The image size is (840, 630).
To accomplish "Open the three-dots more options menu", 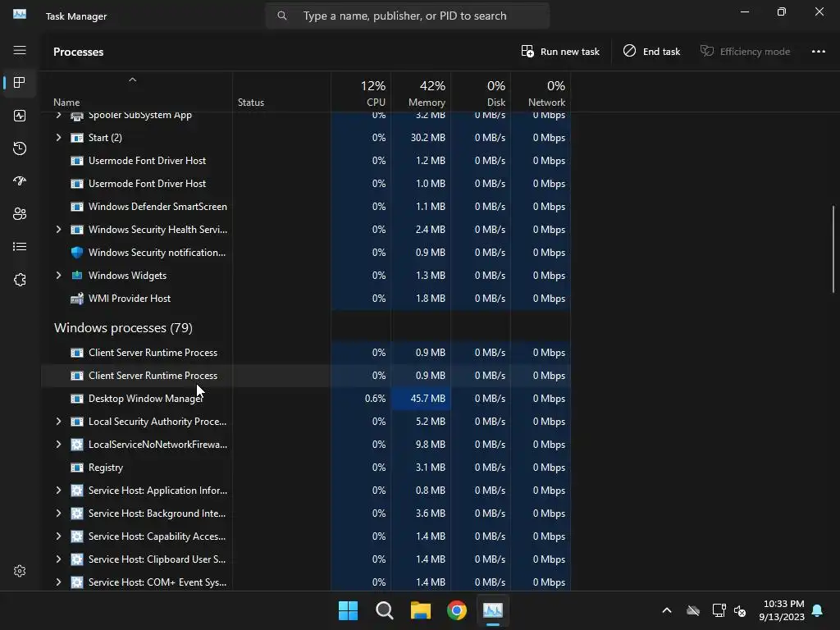I will [x=818, y=52].
